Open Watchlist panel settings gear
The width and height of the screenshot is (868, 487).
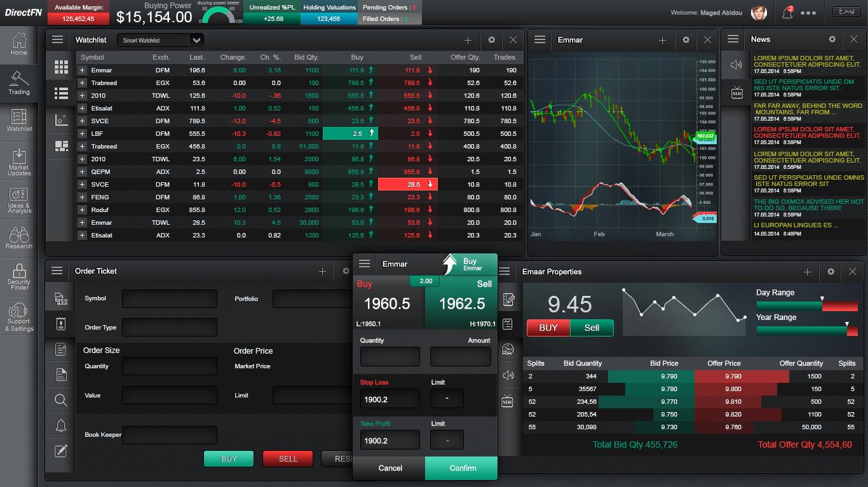tap(491, 40)
